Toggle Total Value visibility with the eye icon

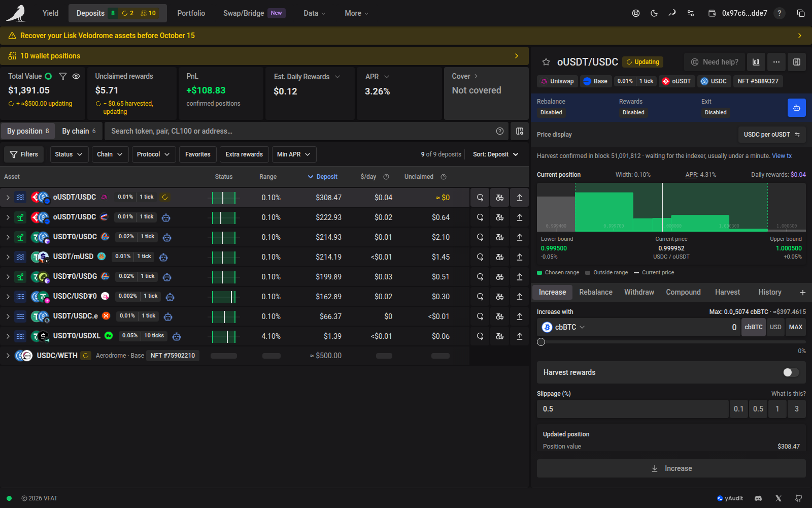76,76
